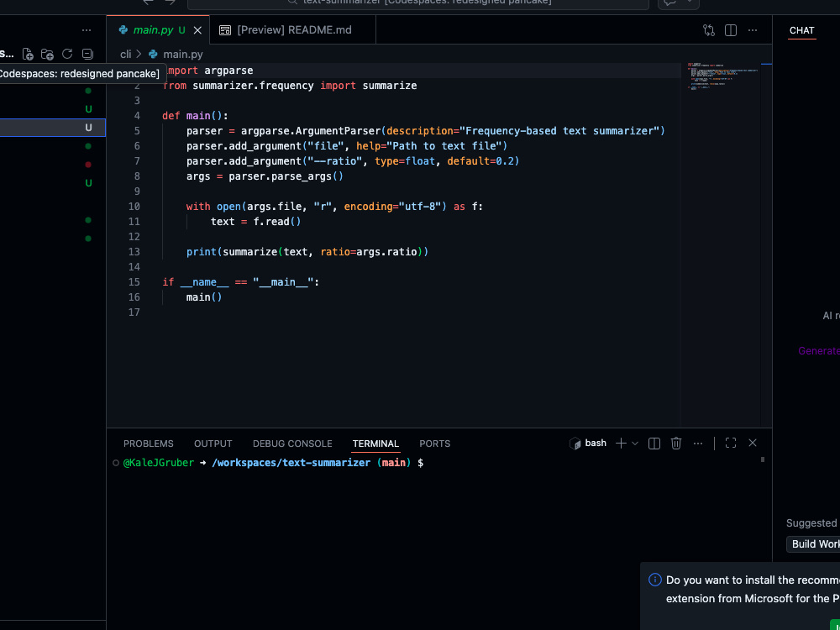The height and width of the screenshot is (630, 840).
Task: Click 'print(summarize(text, ratio=args.ratio))' line
Action: click(307, 252)
